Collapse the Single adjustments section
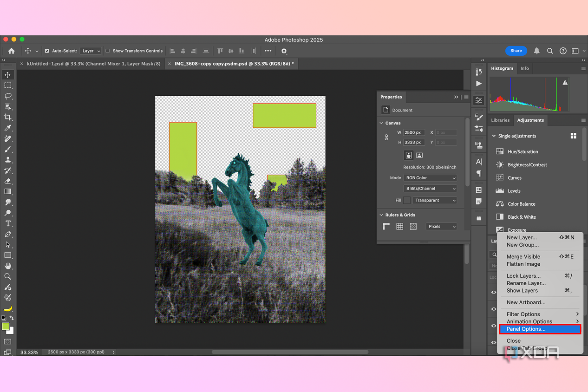Image resolution: width=588 pixels, height=392 pixels. (x=494, y=136)
